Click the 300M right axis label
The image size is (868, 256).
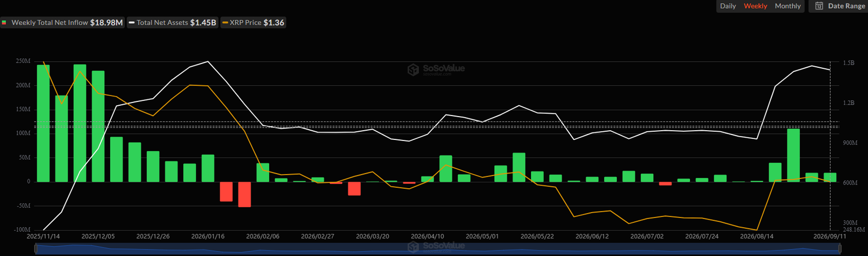[850, 223]
